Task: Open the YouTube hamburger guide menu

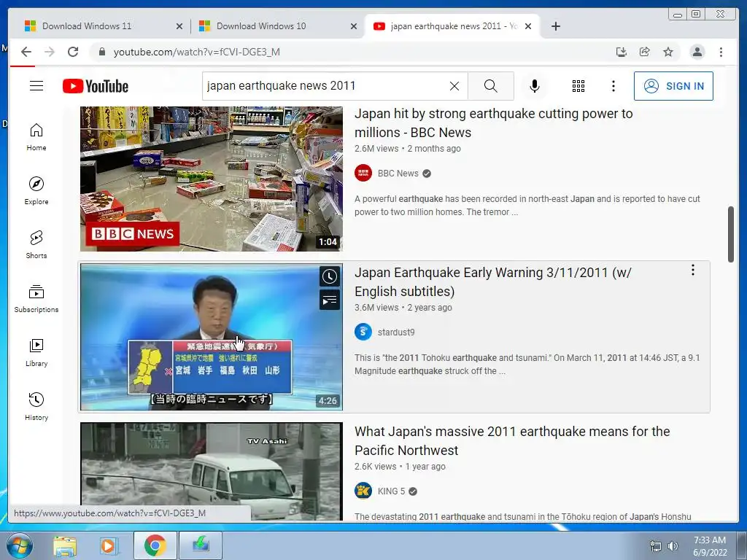Action: point(36,86)
